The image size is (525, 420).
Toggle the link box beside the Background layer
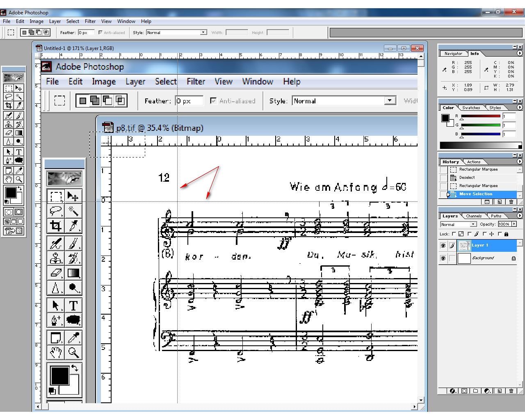coord(452,258)
